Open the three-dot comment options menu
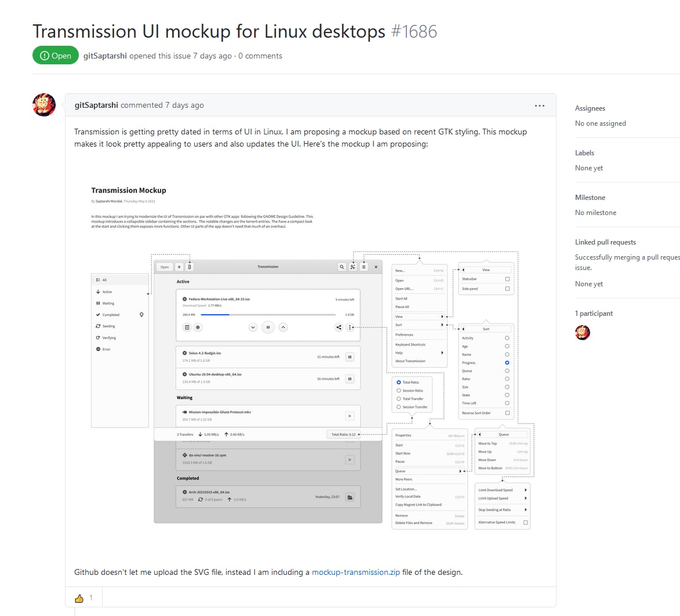This screenshot has height=616, width=680. (x=540, y=105)
